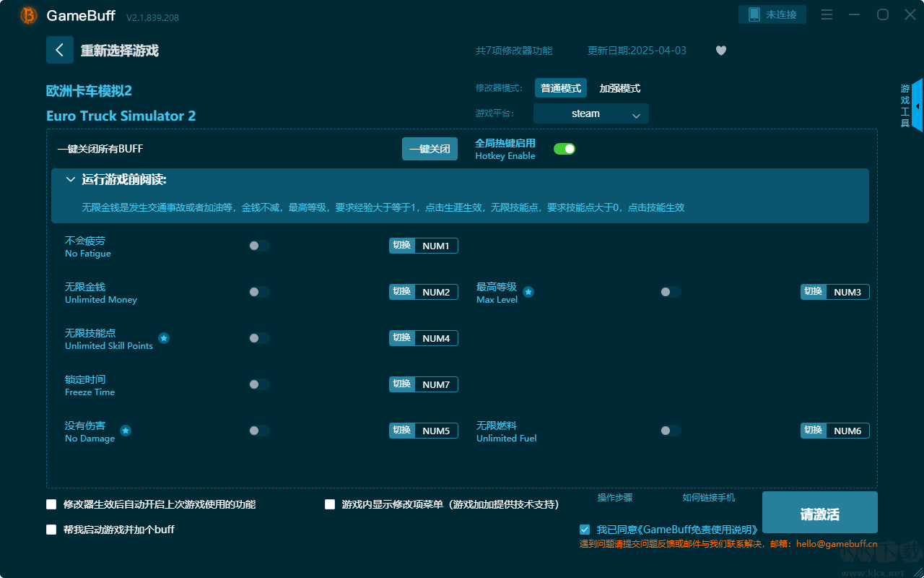Enable the No Fatigue toggle
The height and width of the screenshot is (578, 924).
(x=259, y=246)
